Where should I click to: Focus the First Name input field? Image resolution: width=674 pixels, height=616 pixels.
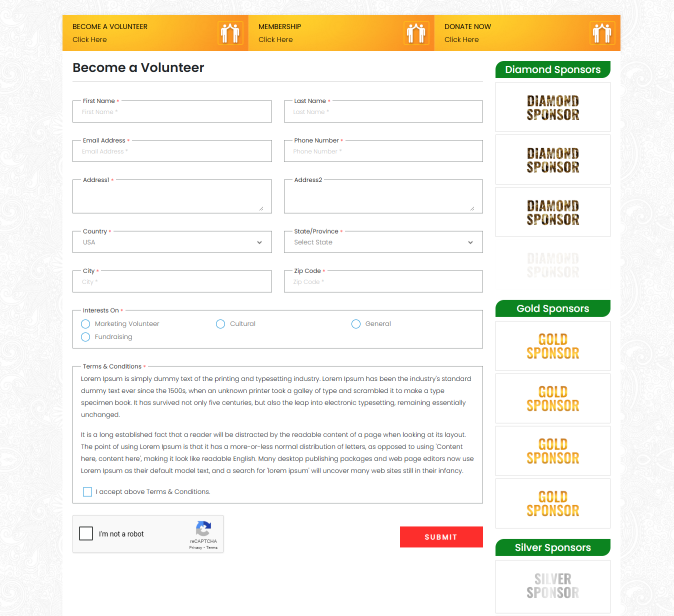(172, 112)
